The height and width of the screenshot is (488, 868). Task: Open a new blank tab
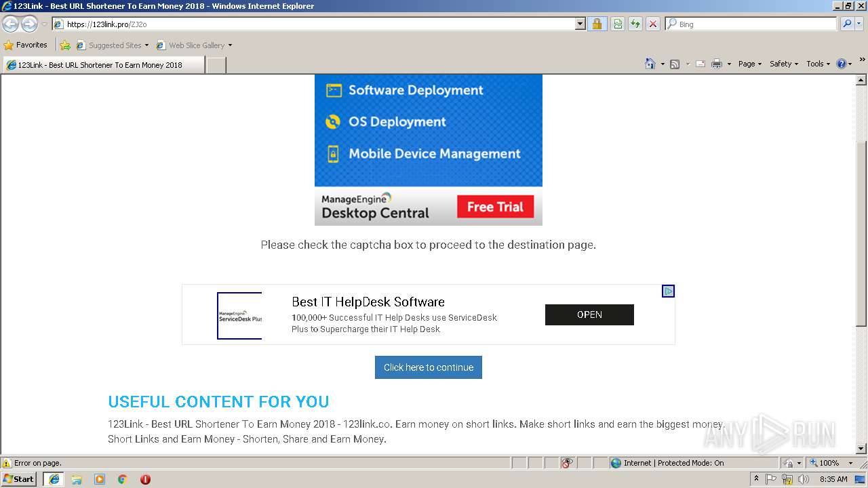pyautogui.click(x=216, y=65)
